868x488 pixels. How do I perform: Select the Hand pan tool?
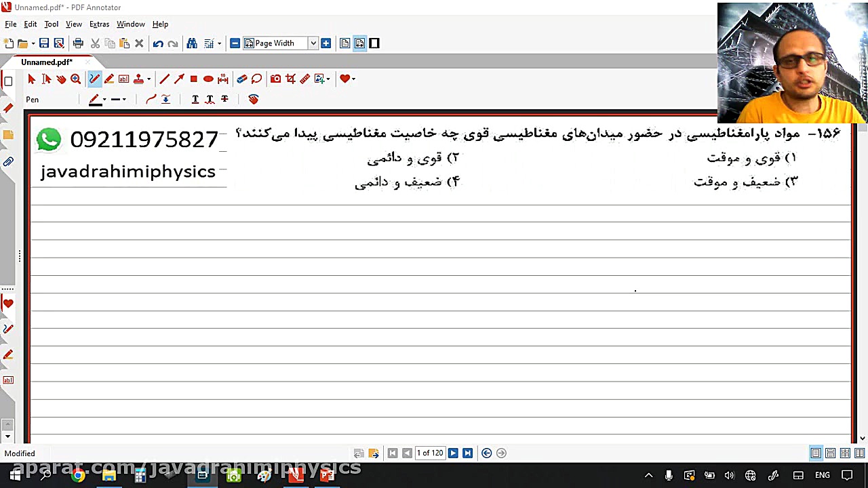61,78
